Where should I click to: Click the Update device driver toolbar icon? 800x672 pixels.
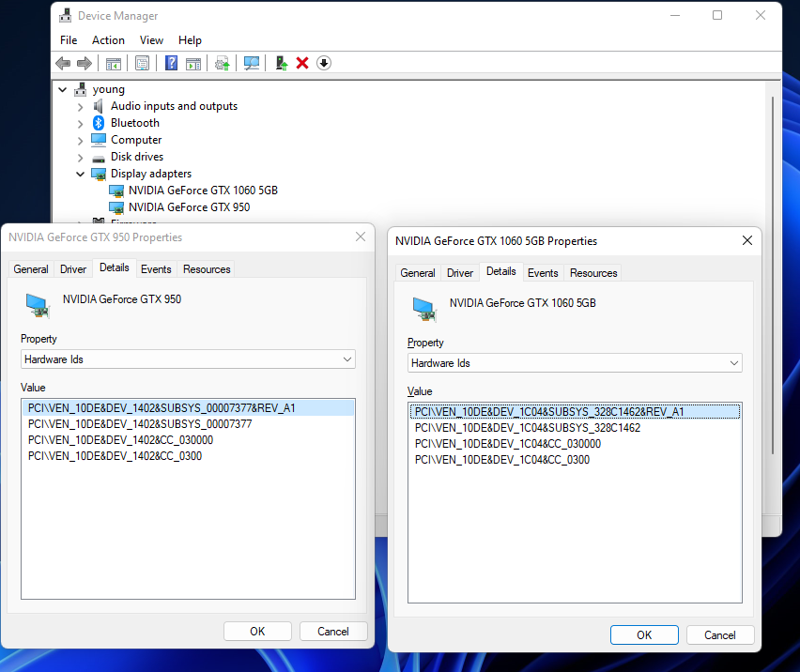(222, 64)
